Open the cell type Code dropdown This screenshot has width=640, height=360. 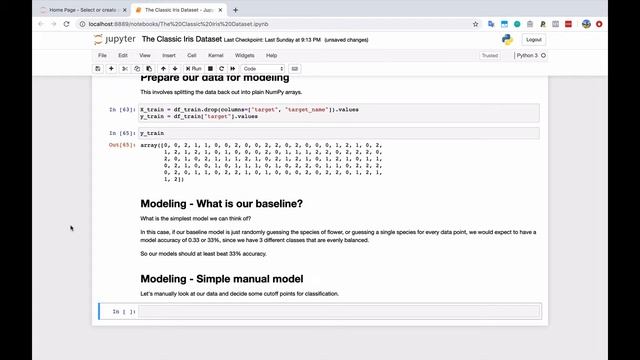coord(263,69)
